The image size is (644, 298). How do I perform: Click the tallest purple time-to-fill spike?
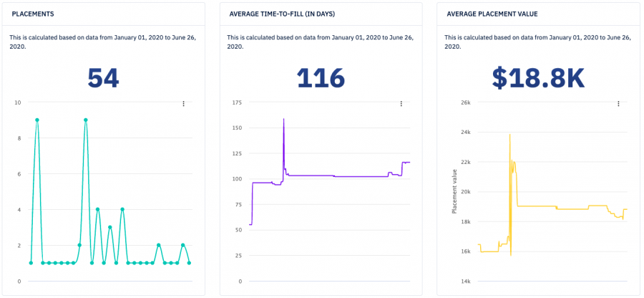pyautogui.click(x=283, y=120)
